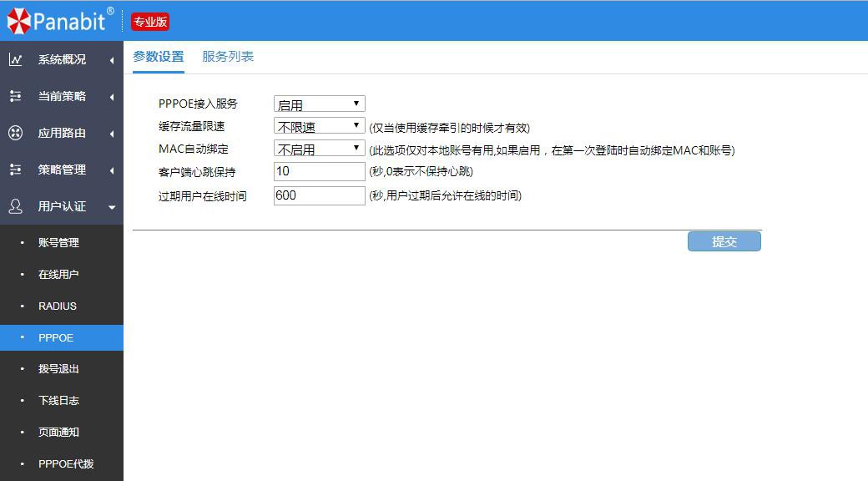The height and width of the screenshot is (481, 868).
Task: Open 下线日志 in the sidebar
Action: [58, 401]
